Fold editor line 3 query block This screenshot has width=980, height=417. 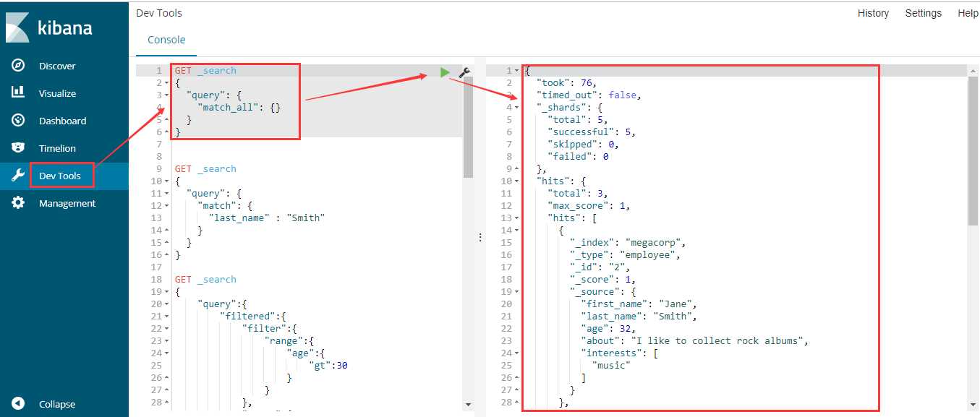pyautogui.click(x=167, y=95)
